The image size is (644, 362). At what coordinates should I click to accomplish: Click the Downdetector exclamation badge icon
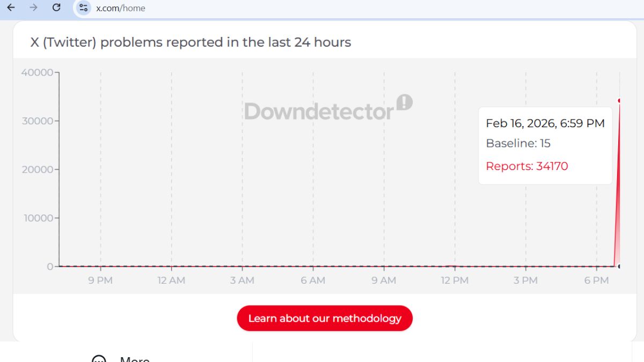pos(404,102)
